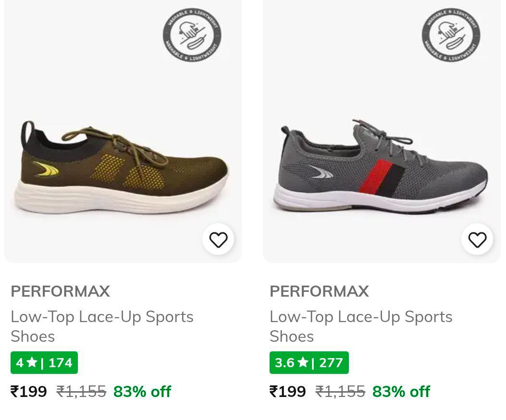Viewport: 506px width, 420px height.
Task: Click the silver logo on the grey shoe
Action: [x=321, y=172]
